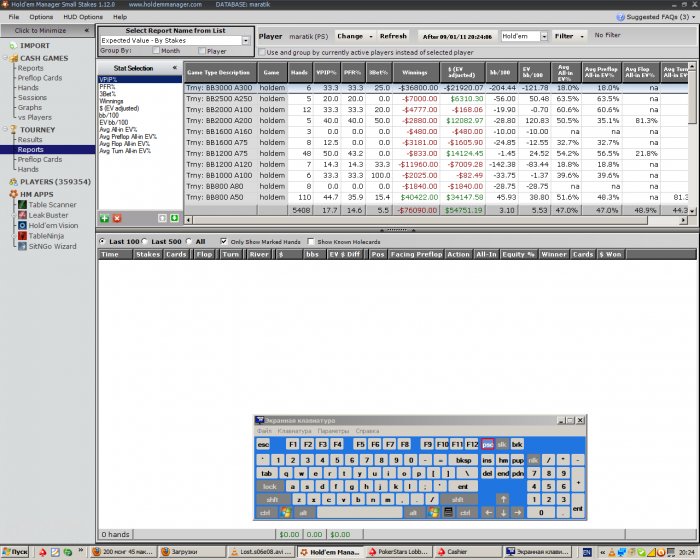Toggle Group By Player checkbox
The height and width of the screenshot is (560, 700).
[x=202, y=51]
